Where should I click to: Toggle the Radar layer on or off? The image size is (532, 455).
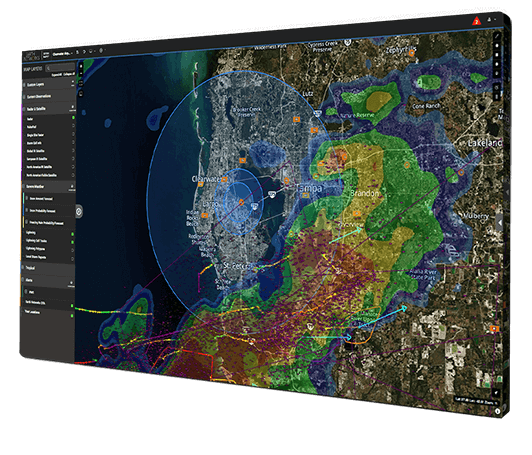click(x=73, y=117)
